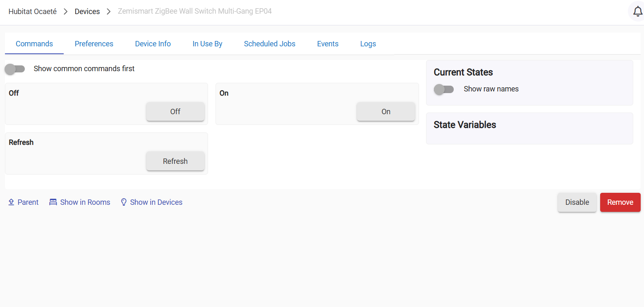Click the Refresh command button

(x=175, y=161)
